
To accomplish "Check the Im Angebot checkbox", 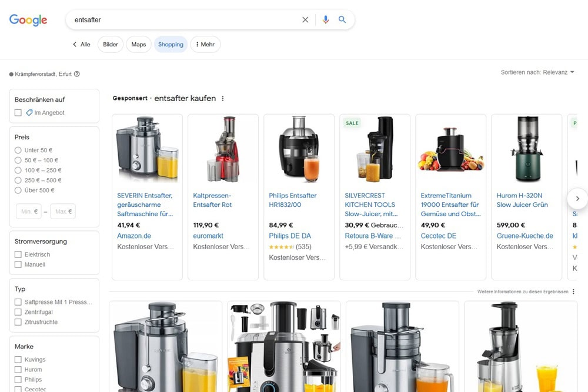I will [18, 112].
